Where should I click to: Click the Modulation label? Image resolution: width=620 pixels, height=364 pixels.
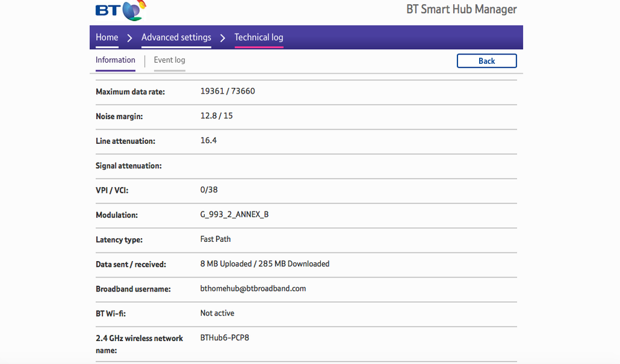click(117, 215)
